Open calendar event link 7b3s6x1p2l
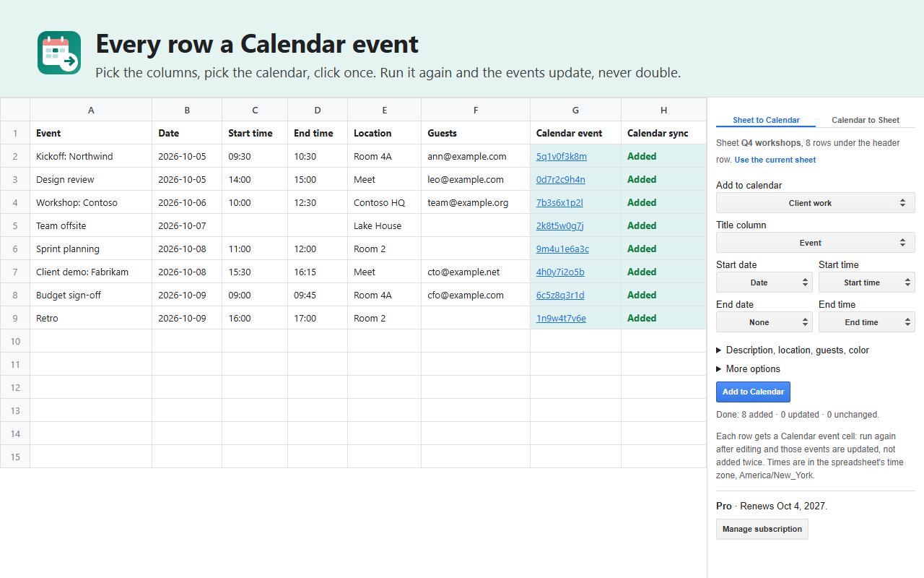Screen dimensions: 924x578 point(559,203)
